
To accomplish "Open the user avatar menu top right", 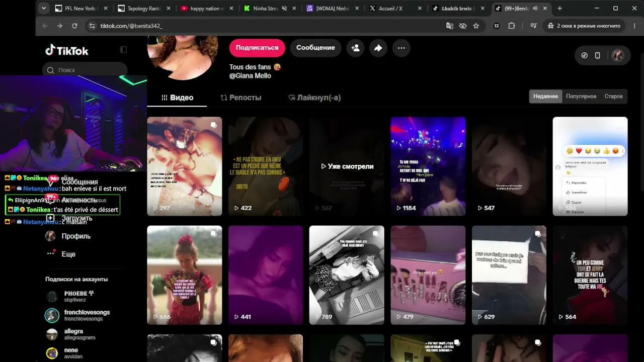I will pos(617,55).
